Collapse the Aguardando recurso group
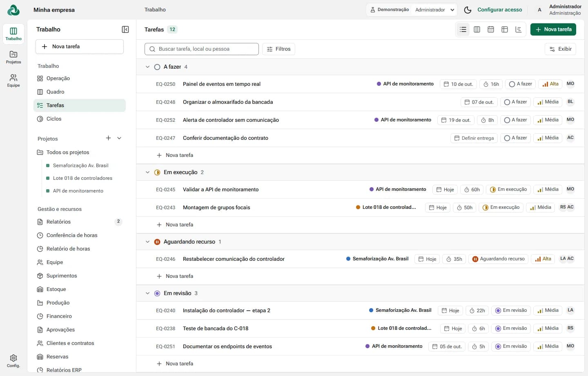588x376 pixels. [147, 242]
